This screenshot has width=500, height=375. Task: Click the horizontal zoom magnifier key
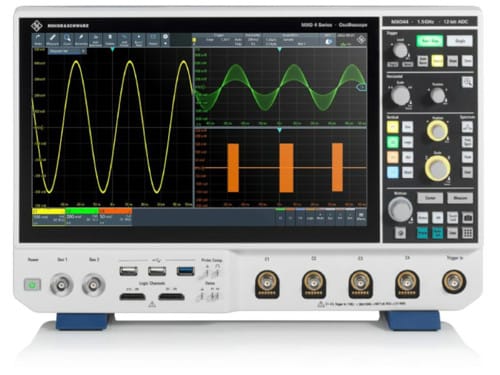point(467,82)
